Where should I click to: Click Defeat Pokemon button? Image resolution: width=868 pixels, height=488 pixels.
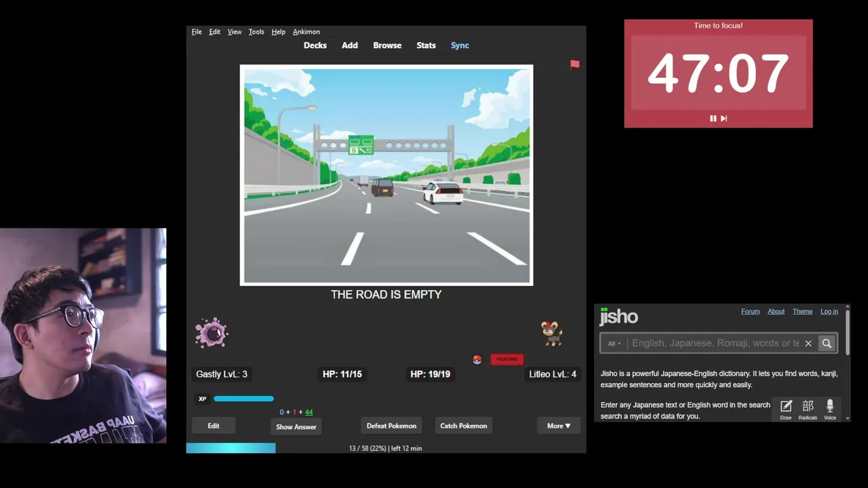coord(391,426)
